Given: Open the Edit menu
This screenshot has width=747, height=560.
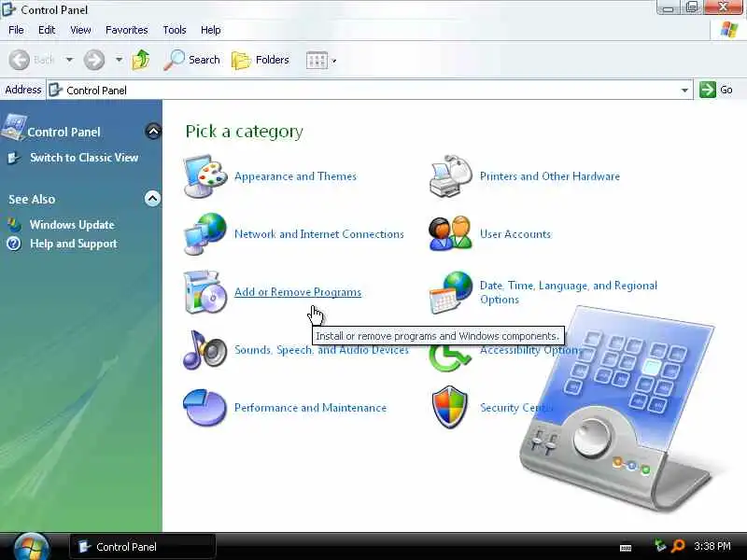Looking at the screenshot, I should (47, 30).
